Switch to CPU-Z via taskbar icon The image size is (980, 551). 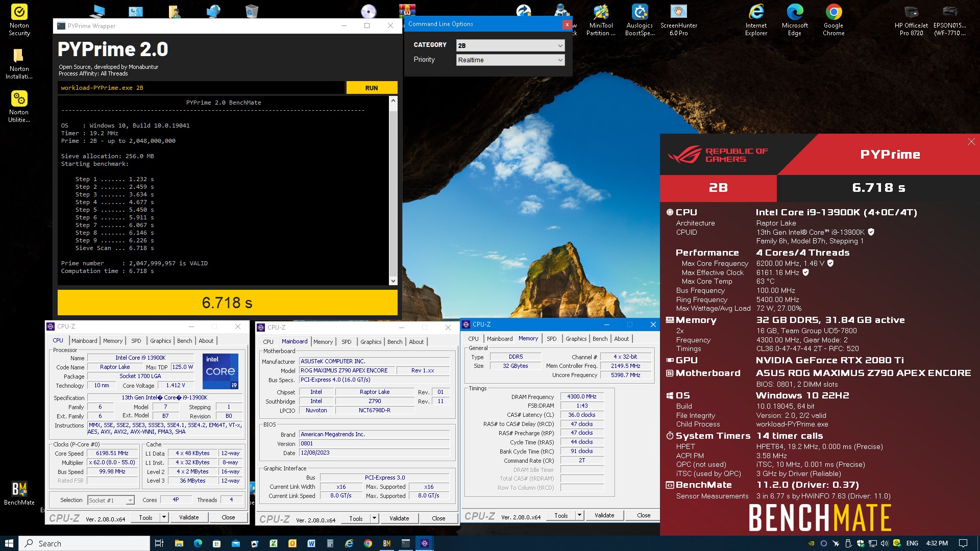coord(425,543)
